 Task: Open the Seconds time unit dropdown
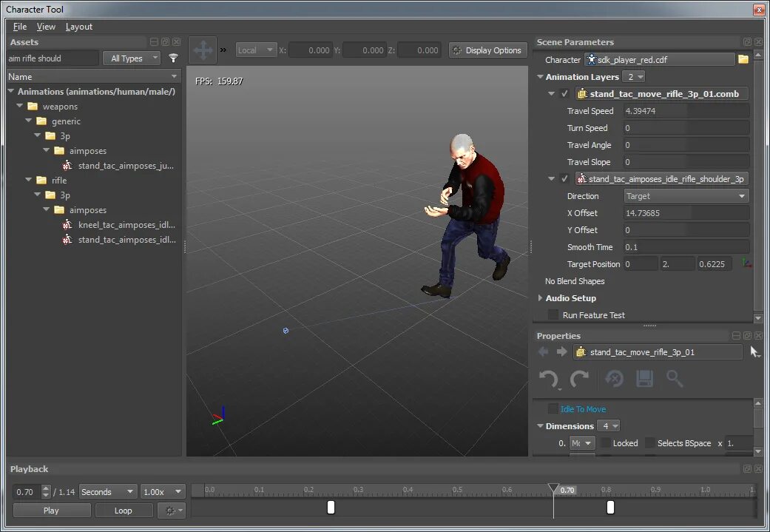(107, 492)
